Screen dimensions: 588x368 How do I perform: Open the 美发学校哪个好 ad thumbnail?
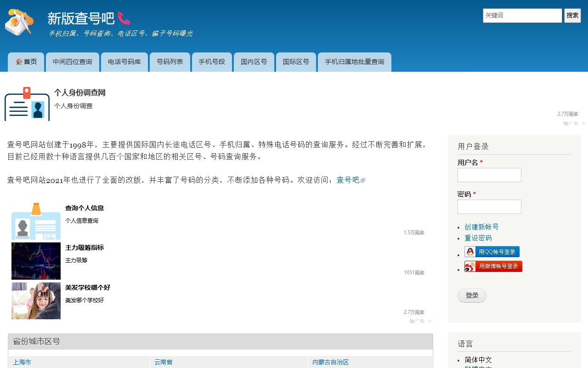pos(36,301)
